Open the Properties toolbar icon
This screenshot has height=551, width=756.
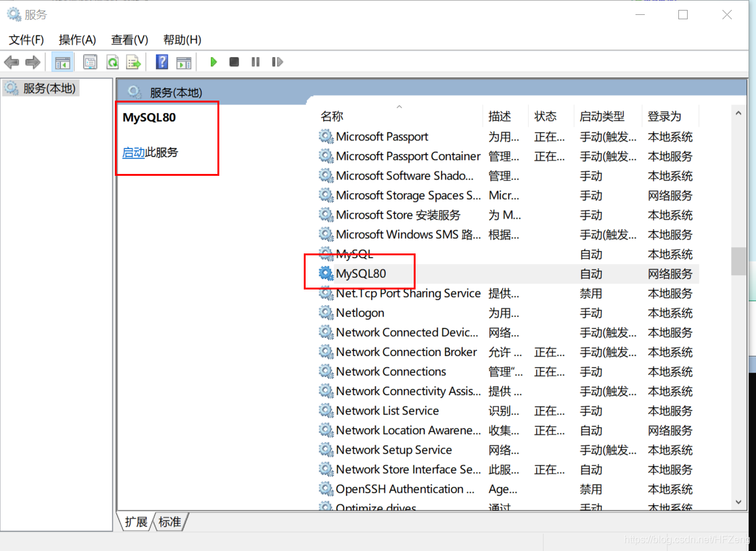(x=91, y=62)
